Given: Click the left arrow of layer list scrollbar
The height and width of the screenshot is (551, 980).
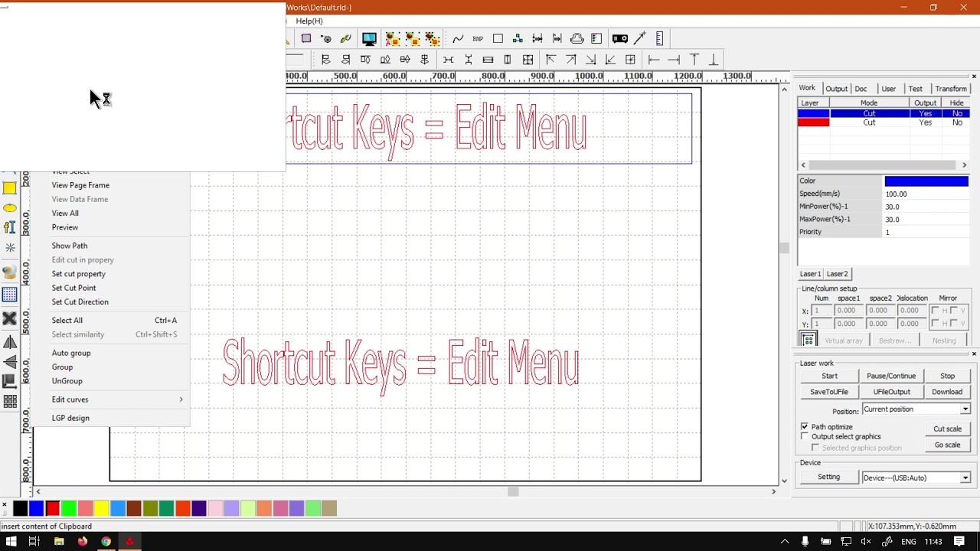Looking at the screenshot, I should [803, 165].
